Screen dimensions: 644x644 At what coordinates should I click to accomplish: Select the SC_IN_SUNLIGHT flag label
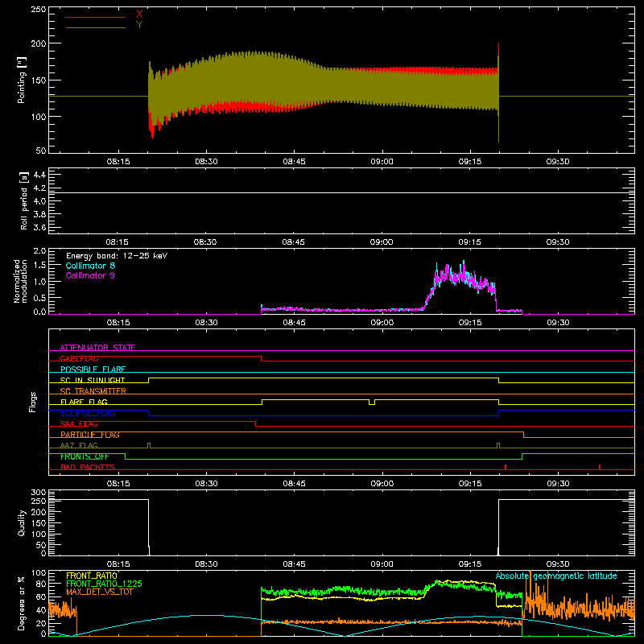(93, 380)
